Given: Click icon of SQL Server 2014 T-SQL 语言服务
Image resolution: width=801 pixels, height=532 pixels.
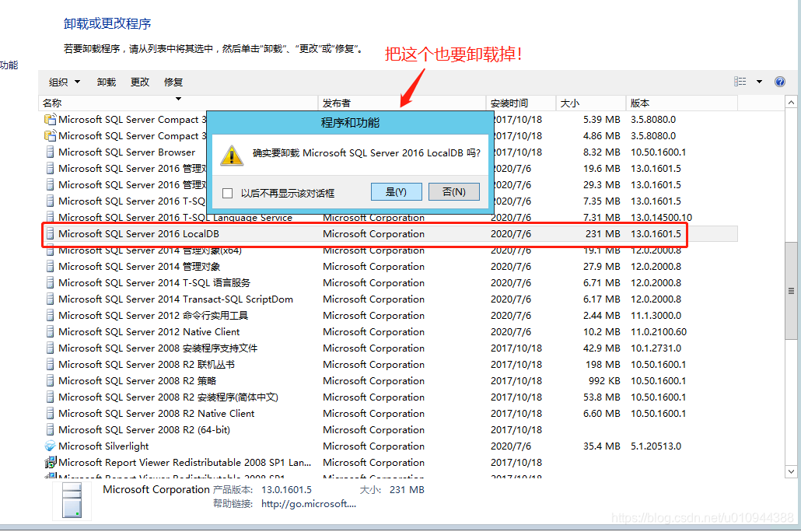Looking at the screenshot, I should (x=50, y=283).
